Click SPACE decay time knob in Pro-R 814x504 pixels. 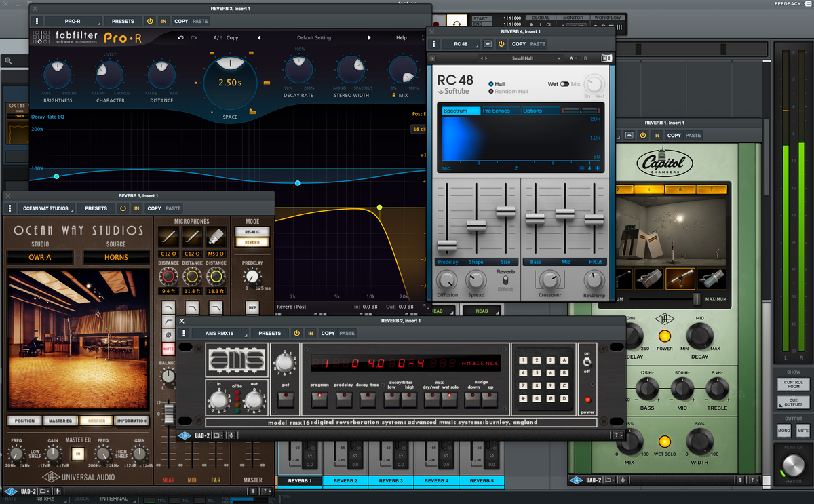[229, 82]
